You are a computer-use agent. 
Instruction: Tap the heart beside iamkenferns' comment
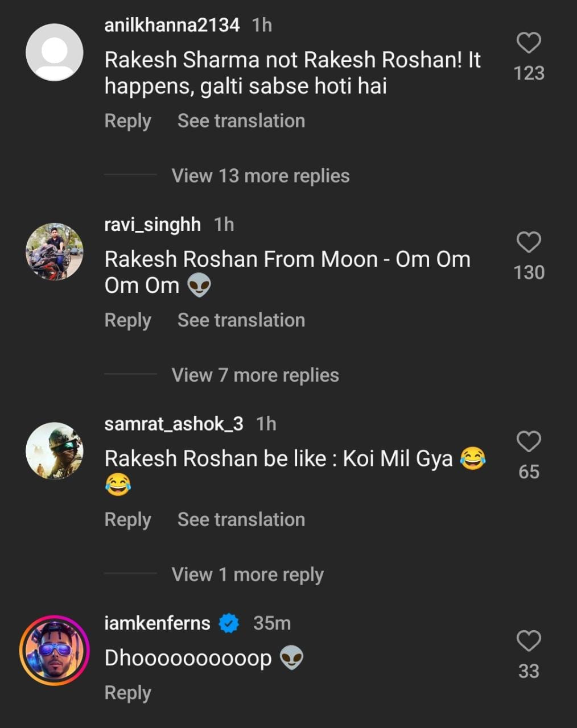[529, 641]
